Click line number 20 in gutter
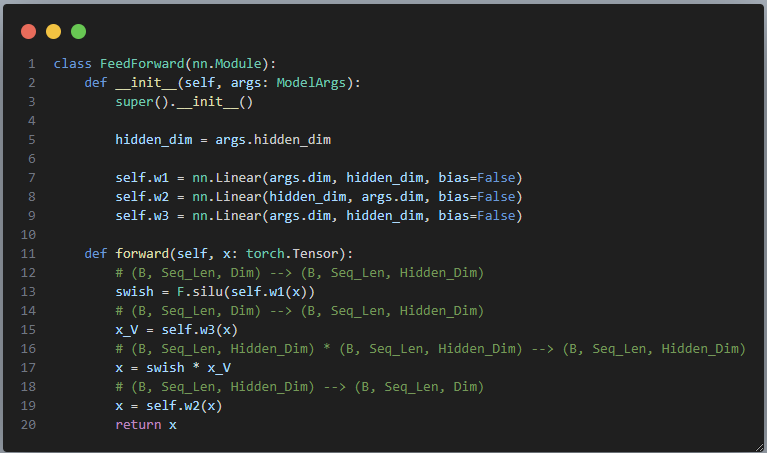The image size is (767, 453). pyautogui.click(x=28, y=425)
